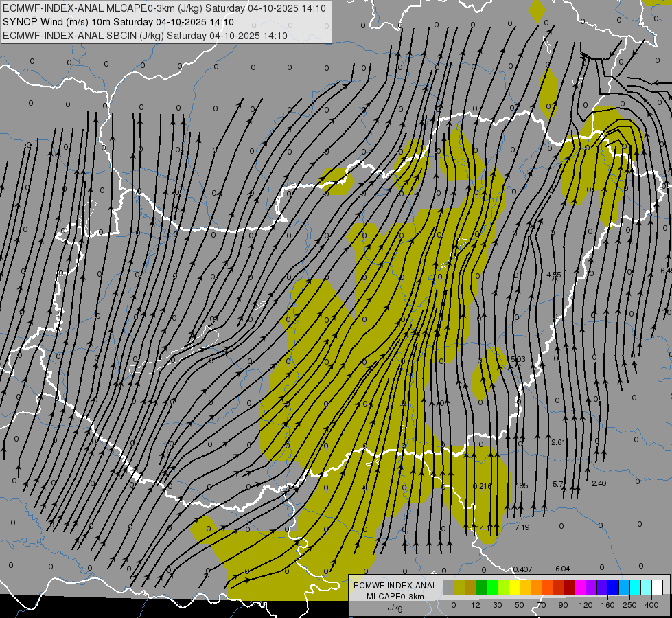
Task: Click the legend scale value 160
Action: (607, 605)
